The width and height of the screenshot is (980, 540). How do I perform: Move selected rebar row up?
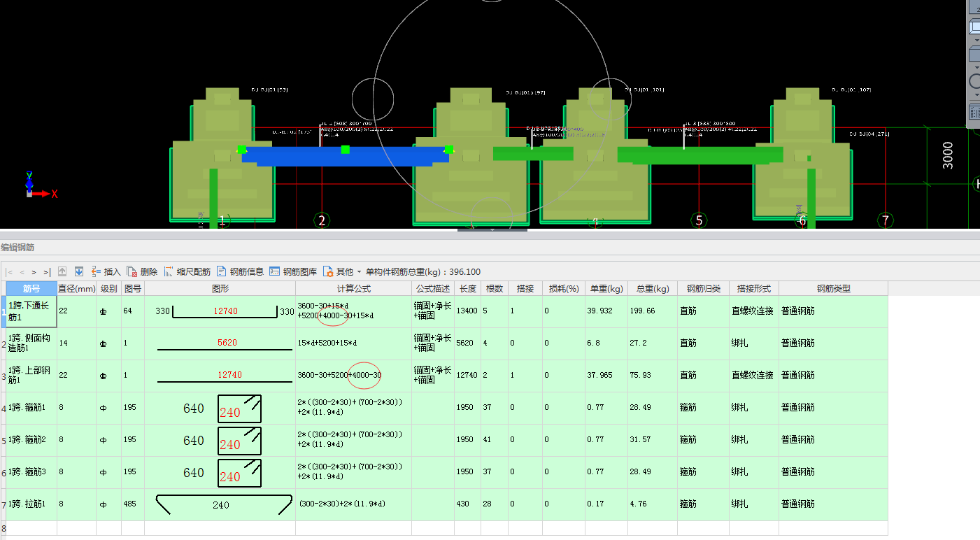62,271
